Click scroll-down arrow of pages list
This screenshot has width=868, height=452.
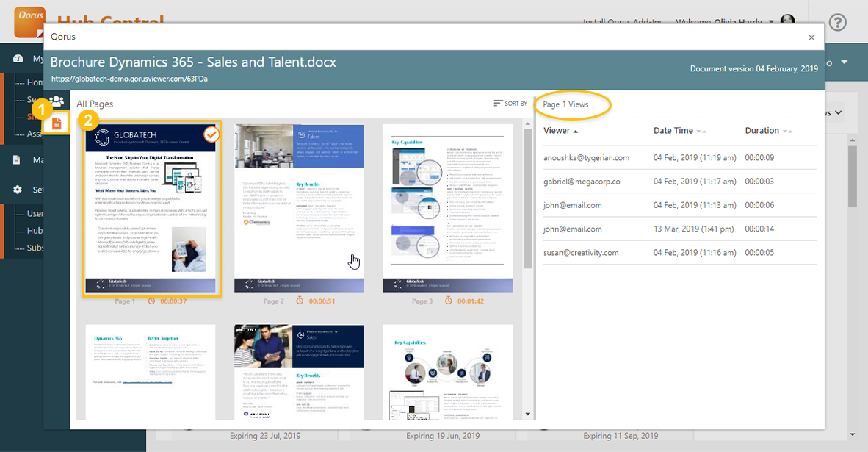[527, 414]
